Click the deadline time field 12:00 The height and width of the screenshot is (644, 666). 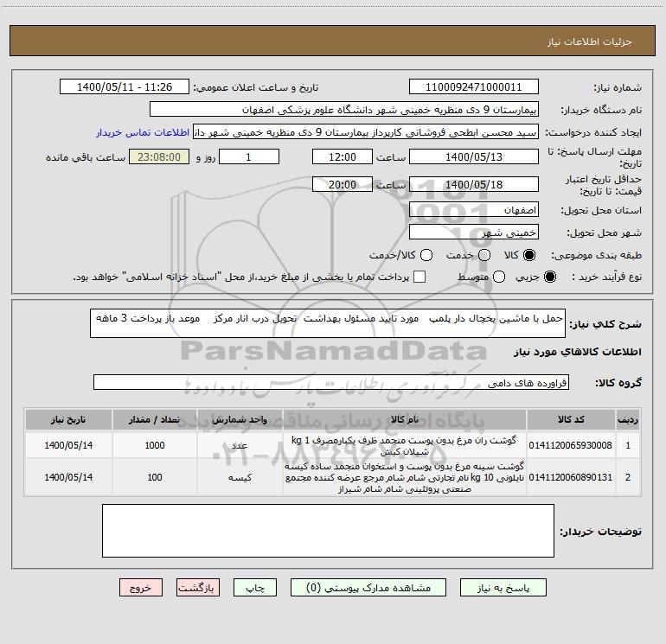click(x=343, y=156)
